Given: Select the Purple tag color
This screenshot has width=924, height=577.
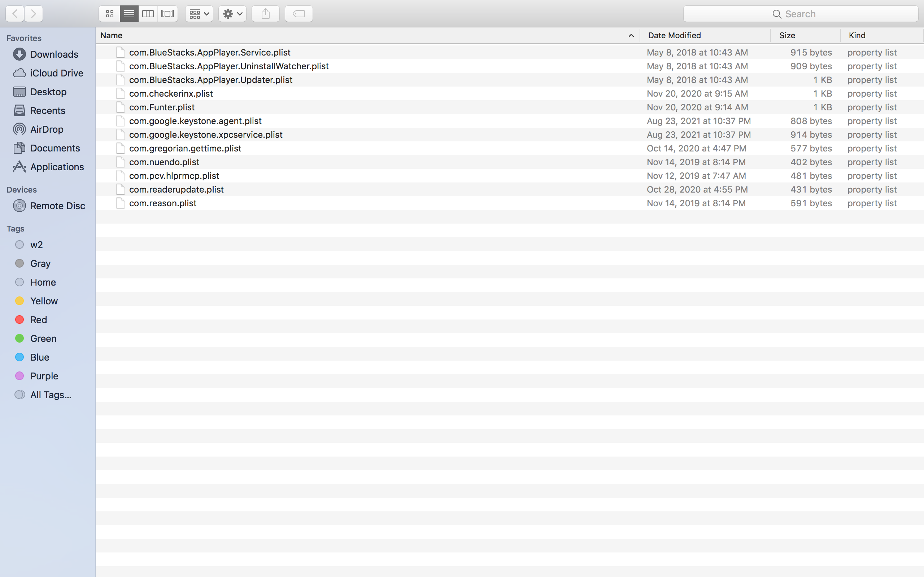Looking at the screenshot, I should point(44,376).
